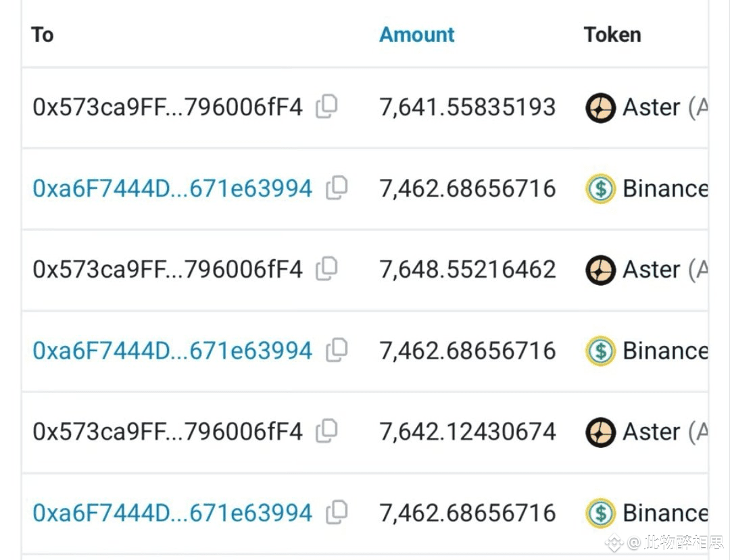Image resolution: width=730 pixels, height=560 pixels.
Task: Click the Token column header
Action: [x=612, y=34]
